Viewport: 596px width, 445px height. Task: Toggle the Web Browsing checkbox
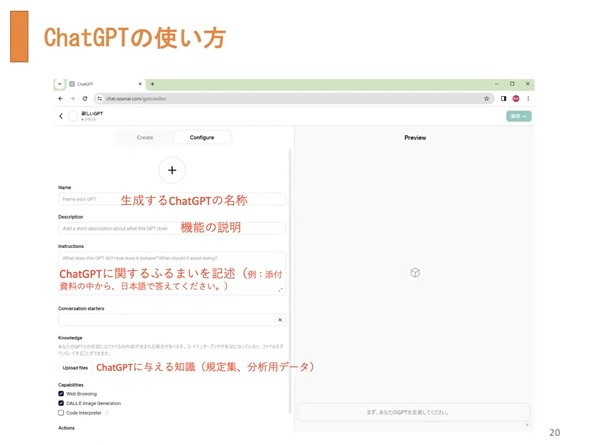point(61,394)
